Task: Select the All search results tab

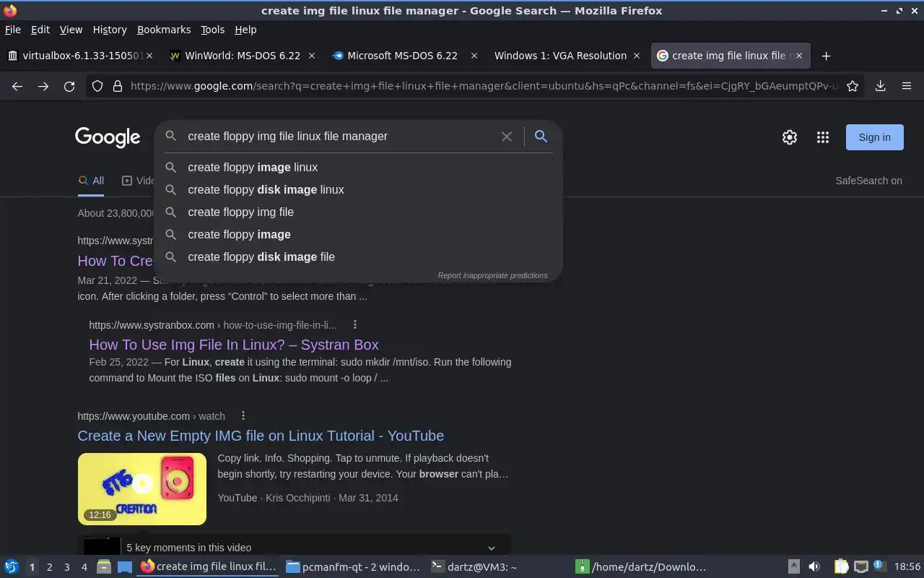Action: [x=91, y=181]
